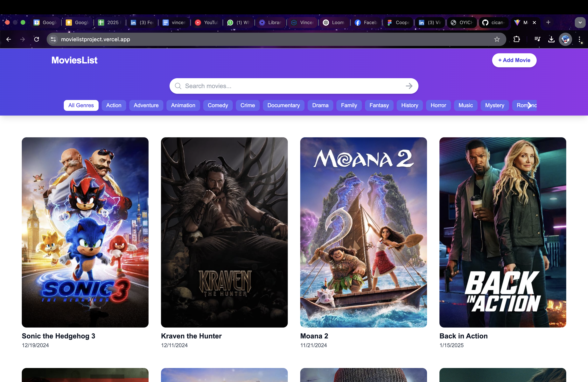
Task: Filter movies by Action genre
Action: [x=114, y=105]
